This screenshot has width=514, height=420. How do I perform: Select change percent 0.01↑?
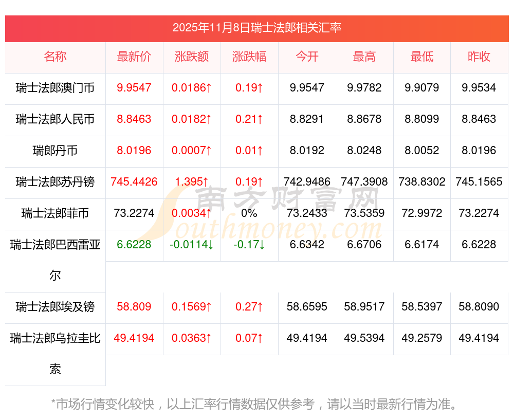click(x=249, y=151)
